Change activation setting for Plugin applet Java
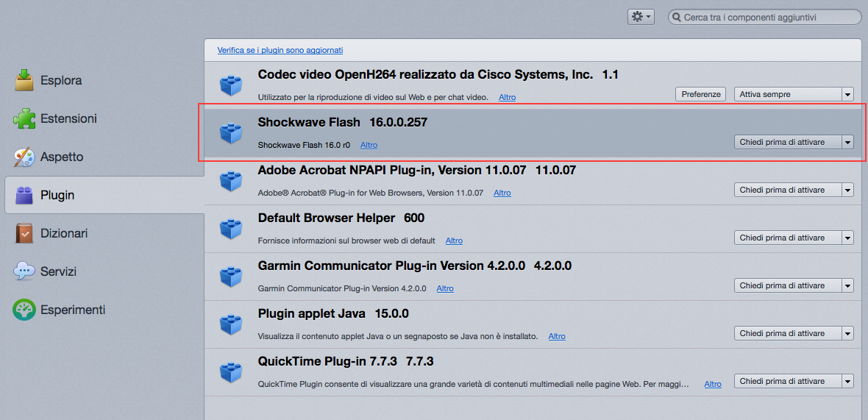 [794, 333]
